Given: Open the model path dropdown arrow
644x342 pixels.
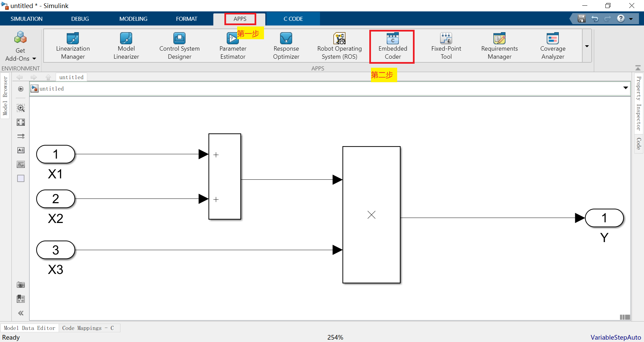Looking at the screenshot, I should (x=626, y=88).
